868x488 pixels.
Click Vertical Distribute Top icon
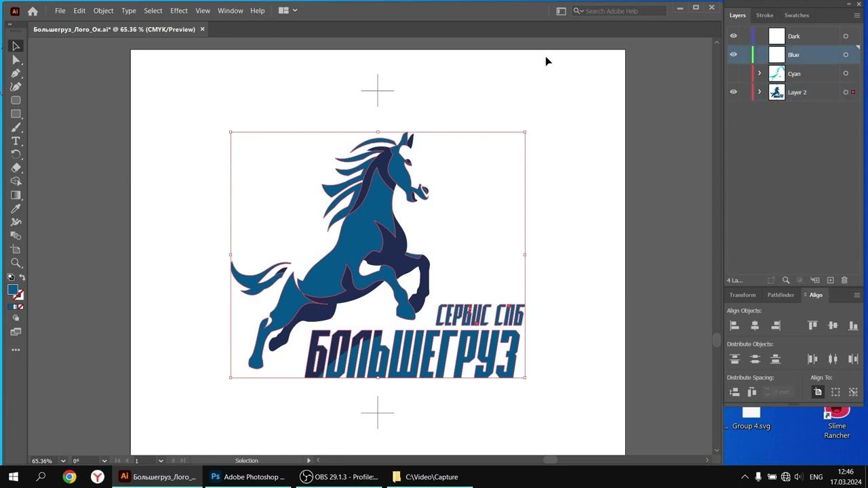click(x=734, y=359)
